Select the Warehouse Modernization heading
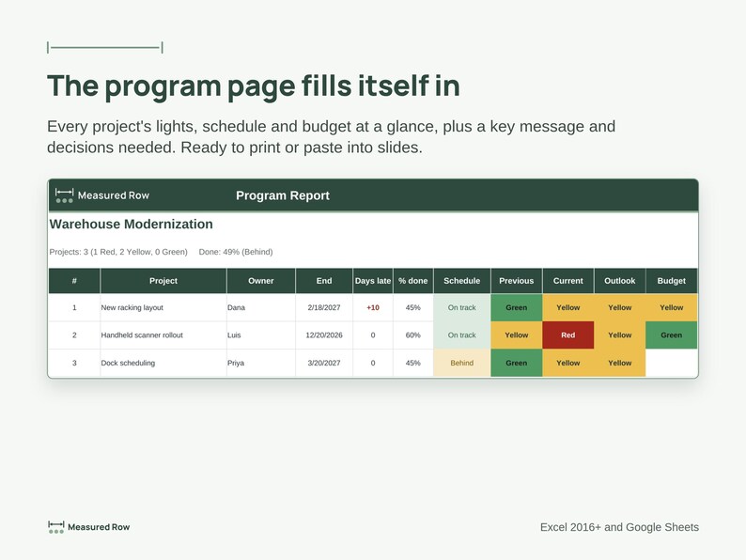This screenshot has width=746, height=560. pyautogui.click(x=131, y=225)
